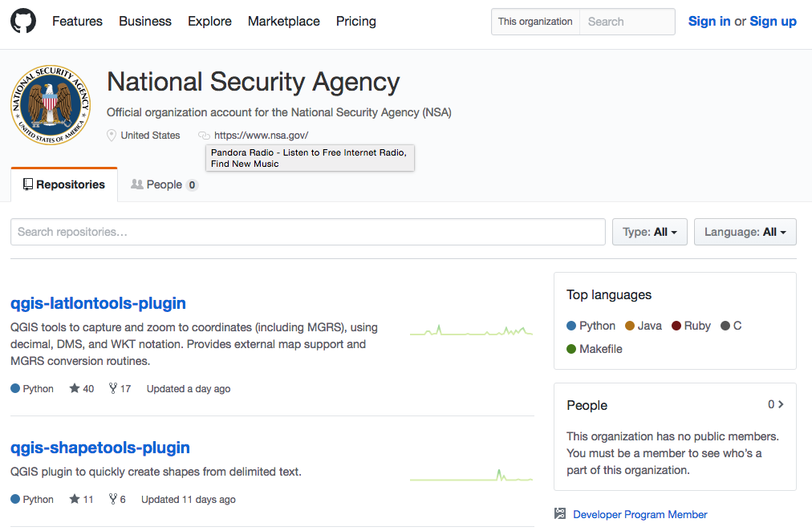The image size is (812, 531).
Task: Click the people icon in People tab
Action: [x=136, y=184]
